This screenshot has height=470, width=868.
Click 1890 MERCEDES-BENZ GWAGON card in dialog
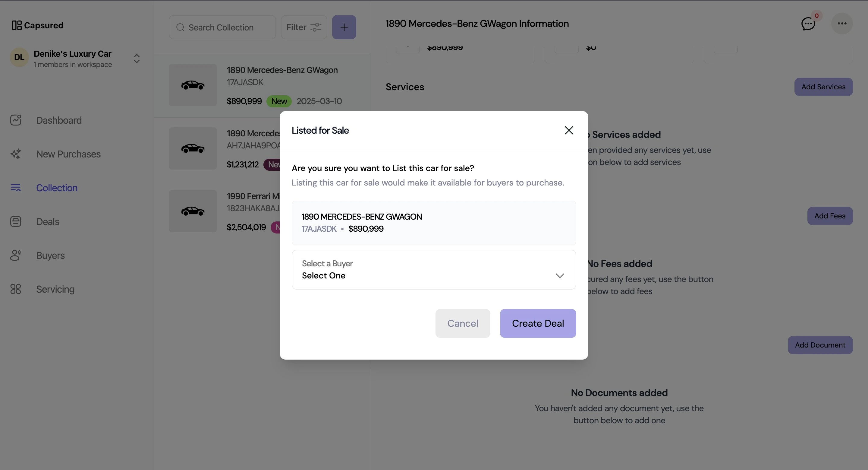pyautogui.click(x=434, y=223)
